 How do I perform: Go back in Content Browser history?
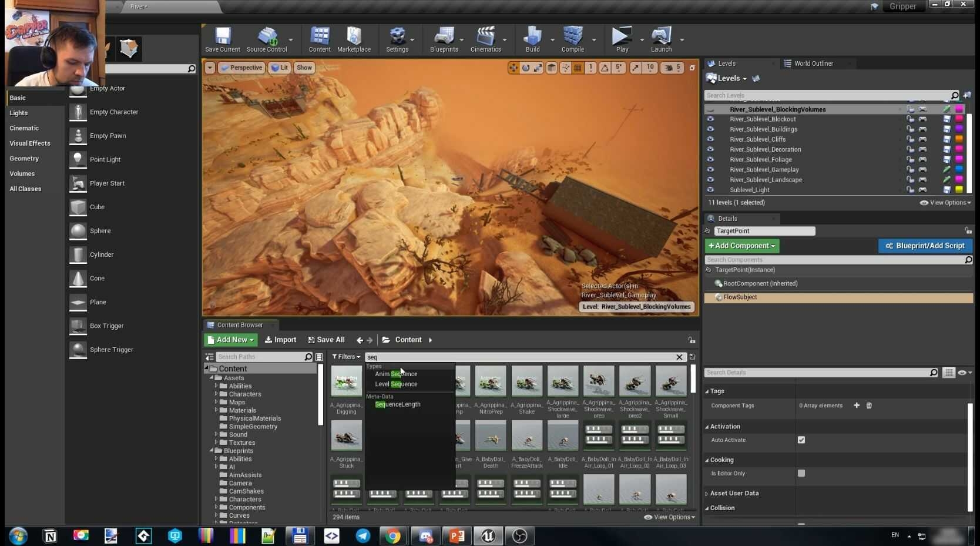[360, 340]
